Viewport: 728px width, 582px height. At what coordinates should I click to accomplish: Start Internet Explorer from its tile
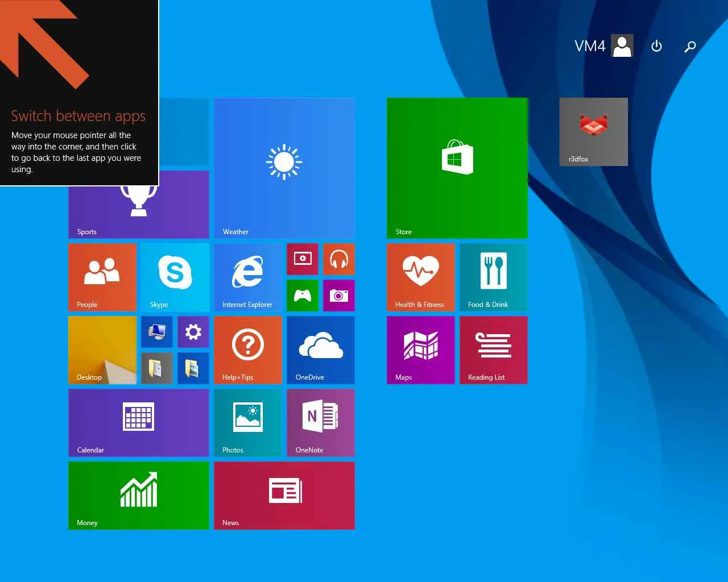click(248, 277)
